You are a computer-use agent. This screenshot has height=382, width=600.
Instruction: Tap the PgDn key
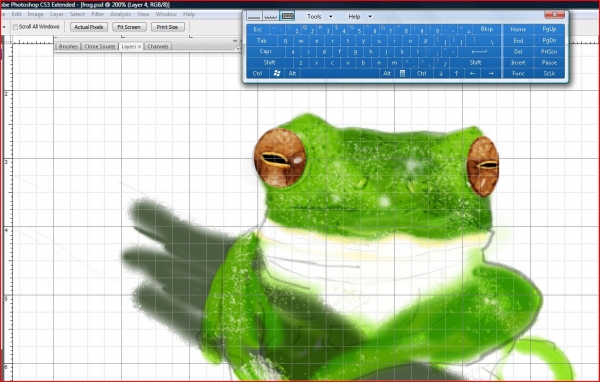549,41
